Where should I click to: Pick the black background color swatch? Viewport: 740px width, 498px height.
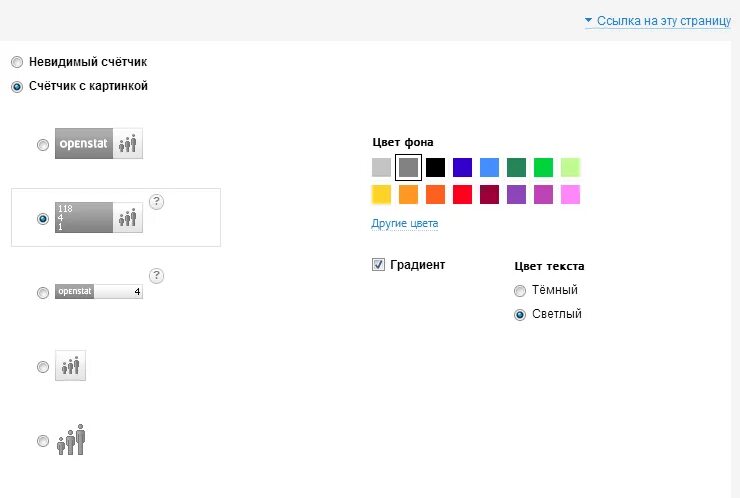click(x=435, y=167)
